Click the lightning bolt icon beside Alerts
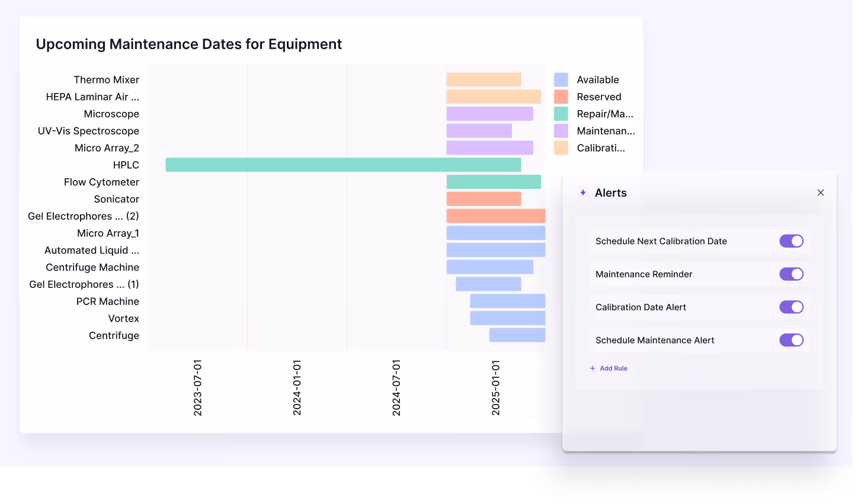 (x=582, y=192)
